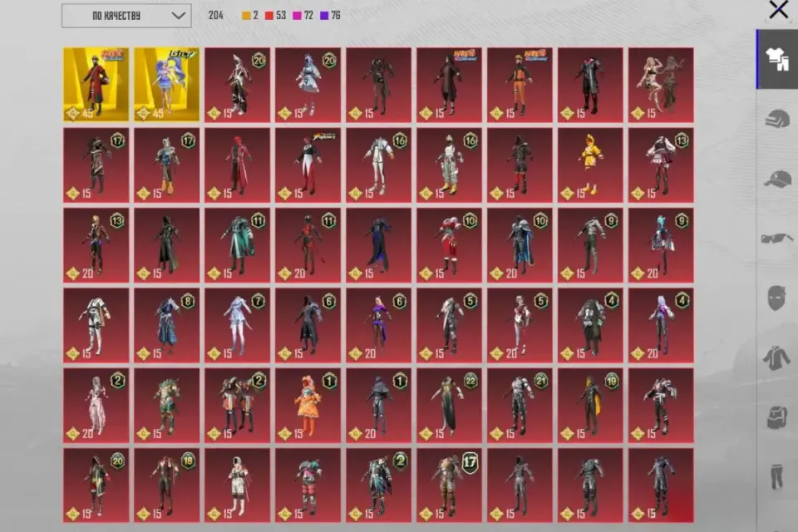Viewport: 798px width, 532px height.
Task: Select the outfit with level badge 8
Action: 167,325
